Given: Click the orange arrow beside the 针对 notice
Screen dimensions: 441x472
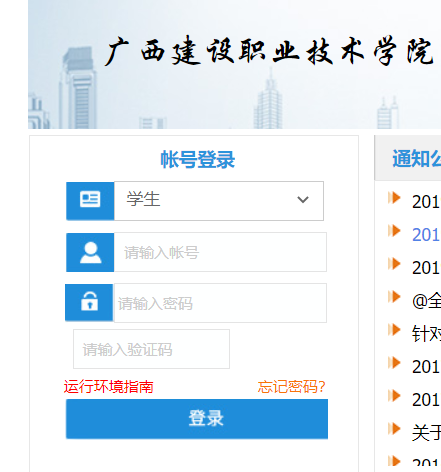Looking at the screenshot, I should click(x=394, y=330).
